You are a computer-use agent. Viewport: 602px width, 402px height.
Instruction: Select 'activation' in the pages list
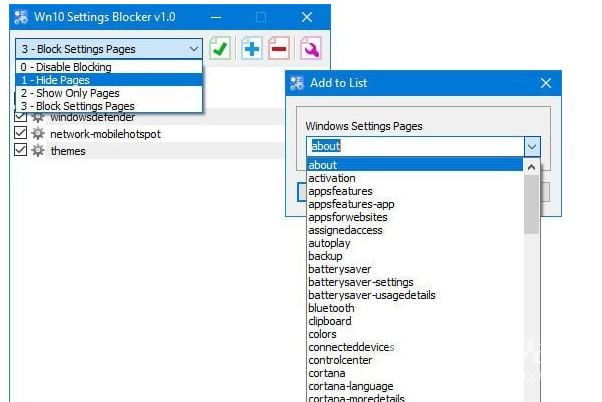(x=415, y=178)
